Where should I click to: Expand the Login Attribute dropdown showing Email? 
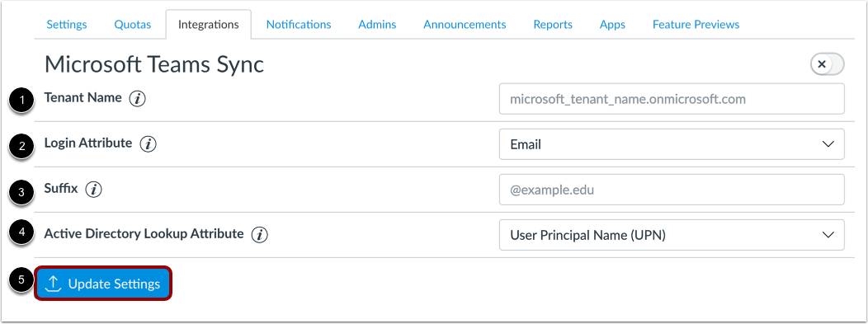[x=672, y=144]
